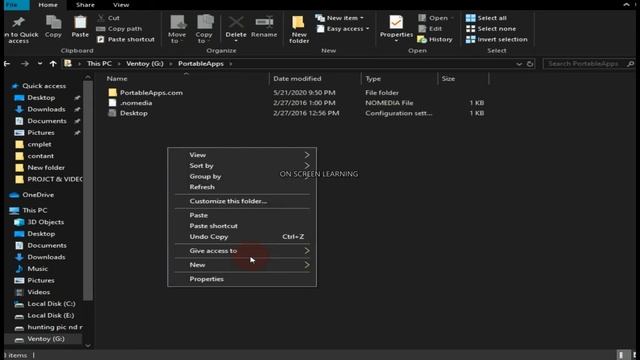Choose Properties in the context menu
Viewport: 640px width, 360px height.
point(242,279)
